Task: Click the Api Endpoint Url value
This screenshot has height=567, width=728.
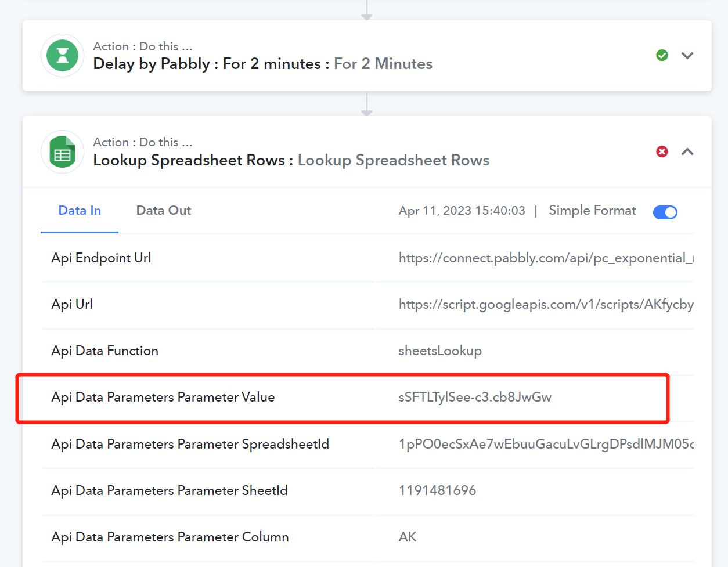Action: click(546, 258)
